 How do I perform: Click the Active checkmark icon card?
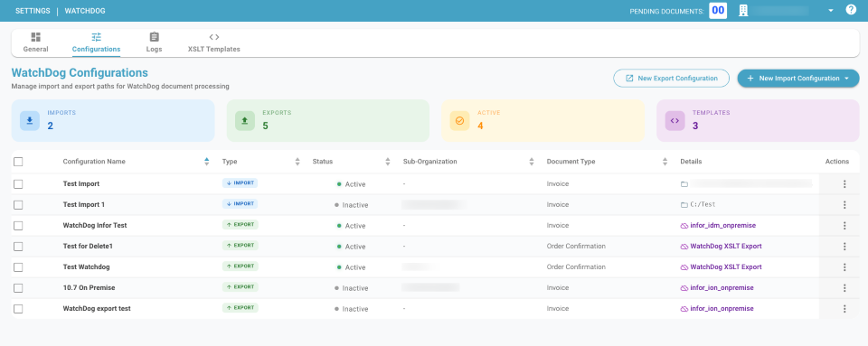[x=459, y=120]
